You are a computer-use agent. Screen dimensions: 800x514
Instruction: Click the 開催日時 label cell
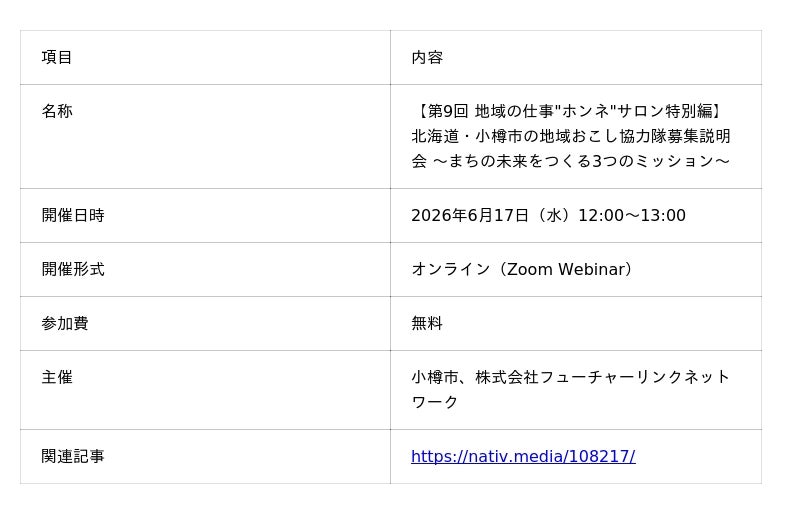point(205,215)
